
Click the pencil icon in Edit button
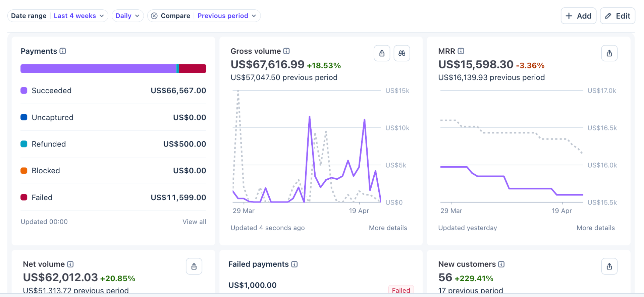[608, 16]
